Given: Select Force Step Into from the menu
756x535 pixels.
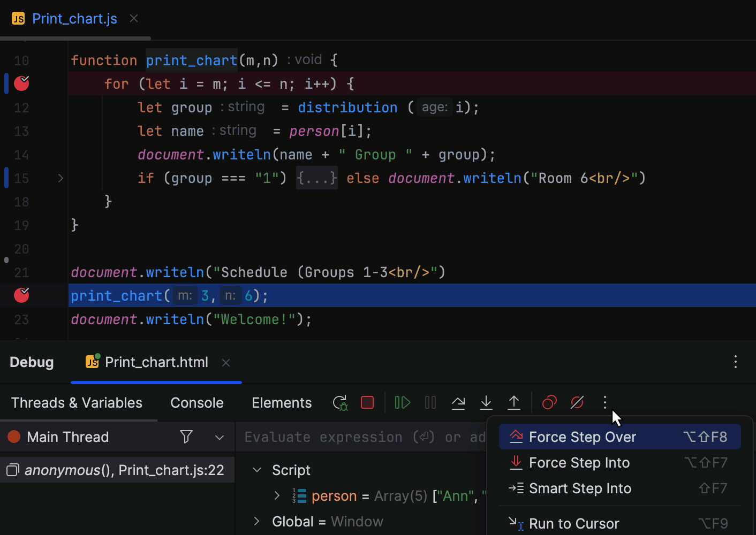Looking at the screenshot, I should [579, 463].
